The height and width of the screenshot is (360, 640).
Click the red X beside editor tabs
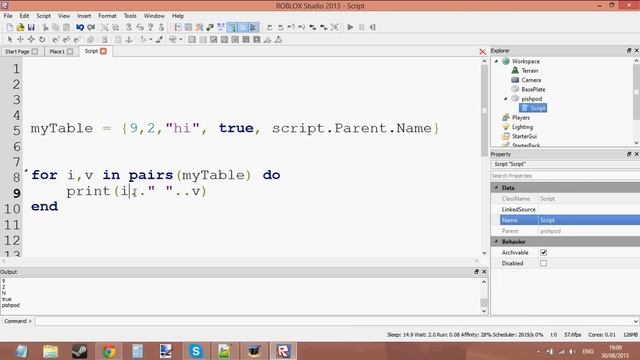pos(482,52)
